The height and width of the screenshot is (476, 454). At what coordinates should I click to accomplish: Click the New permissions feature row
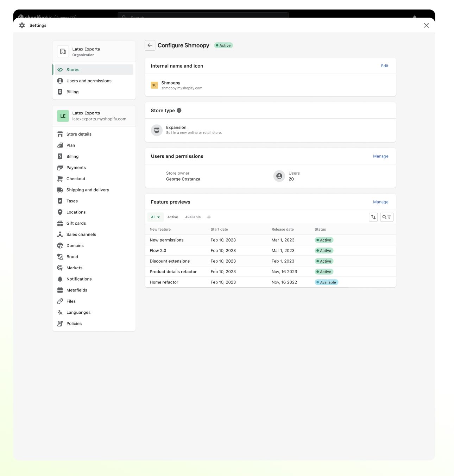pos(270,240)
